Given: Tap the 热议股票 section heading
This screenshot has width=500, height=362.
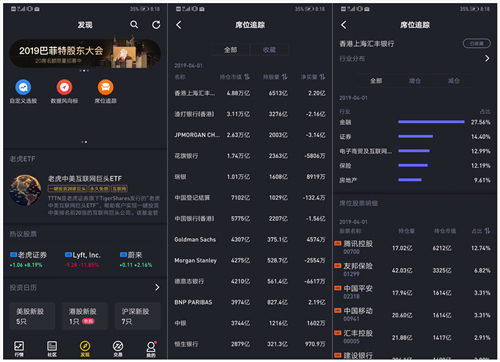Looking at the screenshot, I should [x=23, y=234].
